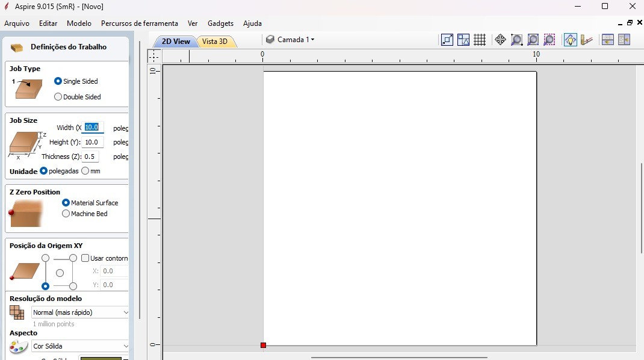This screenshot has height=360, width=644.
Task: Zoom to selected objects icon
Action: (x=550, y=40)
